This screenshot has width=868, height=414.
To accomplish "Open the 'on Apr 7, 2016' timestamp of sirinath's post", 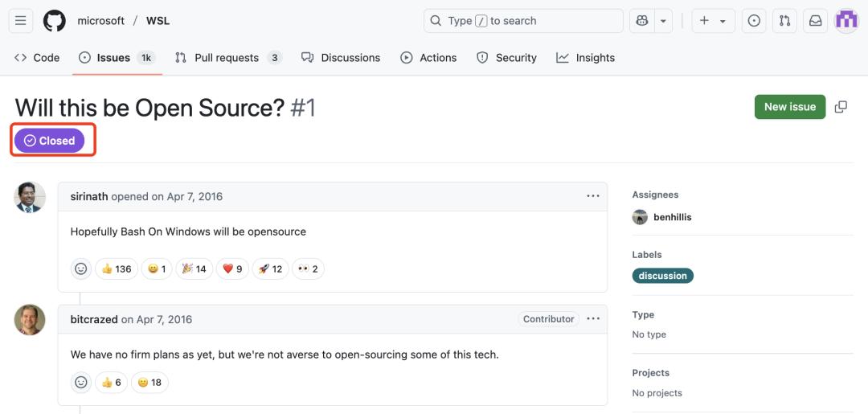I will (187, 196).
